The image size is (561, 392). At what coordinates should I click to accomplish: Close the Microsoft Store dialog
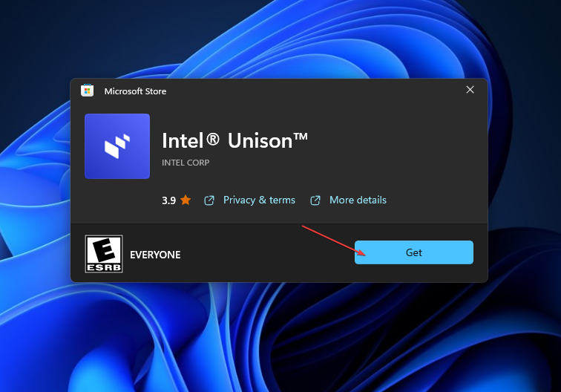[470, 90]
